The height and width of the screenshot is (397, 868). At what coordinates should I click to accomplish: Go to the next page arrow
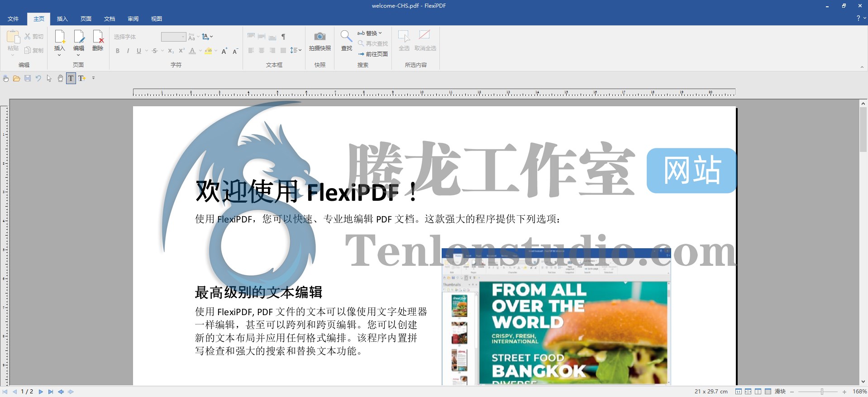(41, 392)
